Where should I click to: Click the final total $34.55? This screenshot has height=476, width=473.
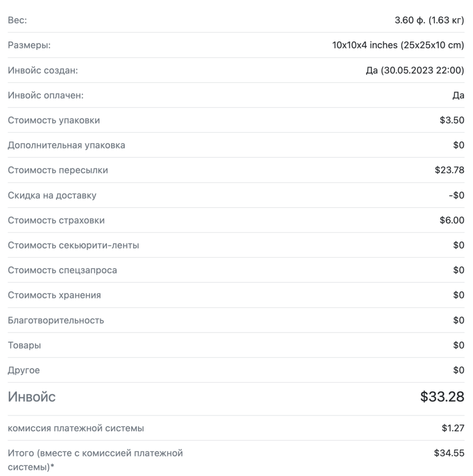click(449, 453)
